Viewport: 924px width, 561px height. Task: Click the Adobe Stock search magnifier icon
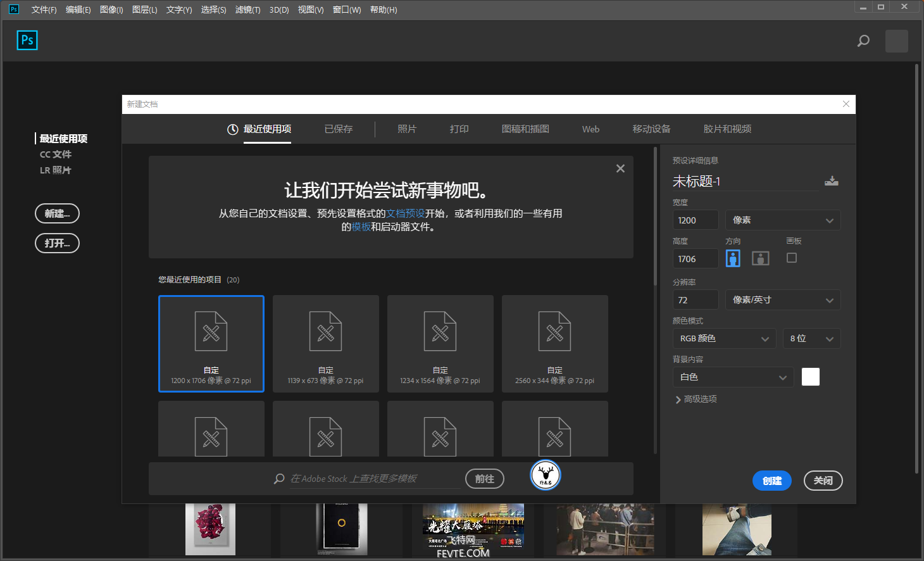pos(279,479)
